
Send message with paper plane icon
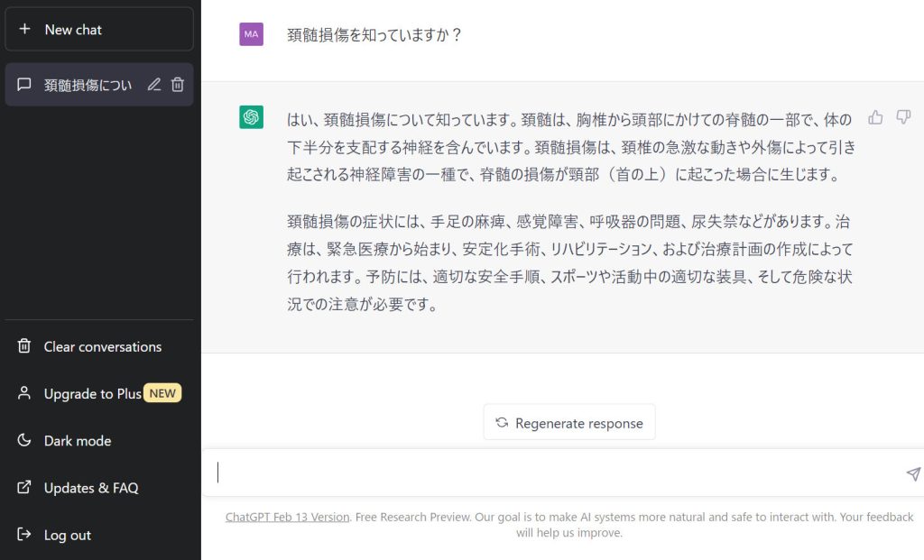(x=913, y=473)
